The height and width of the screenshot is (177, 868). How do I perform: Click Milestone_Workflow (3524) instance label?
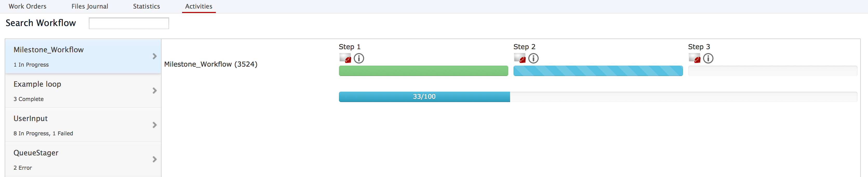(x=211, y=64)
